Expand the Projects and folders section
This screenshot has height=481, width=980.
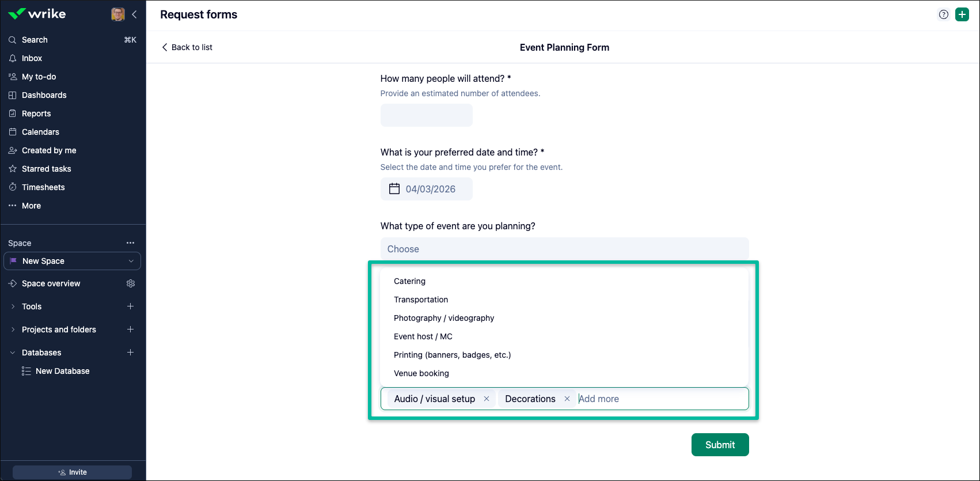13,329
